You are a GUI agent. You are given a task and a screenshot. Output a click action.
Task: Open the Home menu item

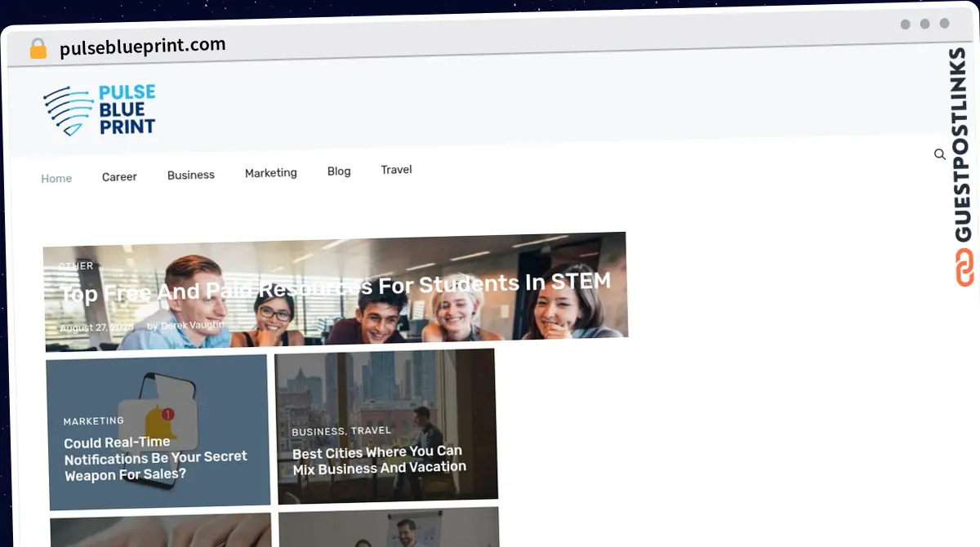pos(56,178)
